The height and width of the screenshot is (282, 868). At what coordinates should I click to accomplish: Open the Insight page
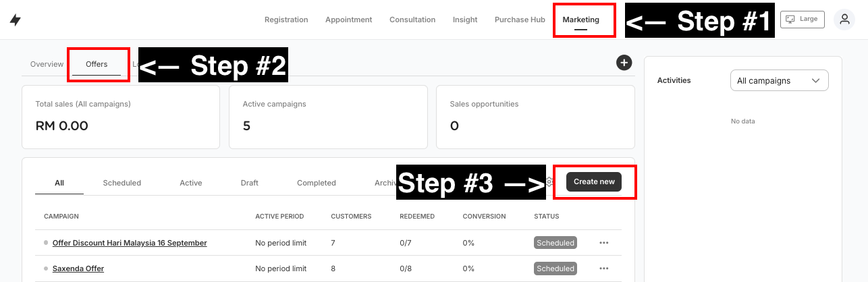(465, 20)
